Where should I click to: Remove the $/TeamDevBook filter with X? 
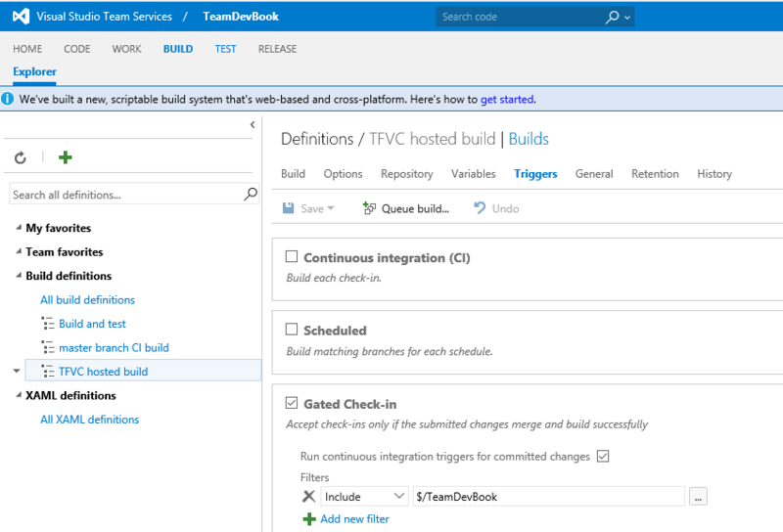point(308,496)
